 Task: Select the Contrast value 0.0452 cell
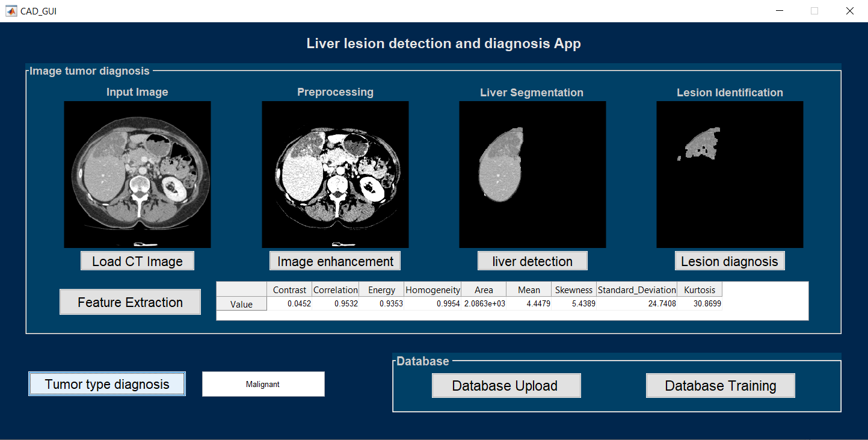click(x=289, y=304)
